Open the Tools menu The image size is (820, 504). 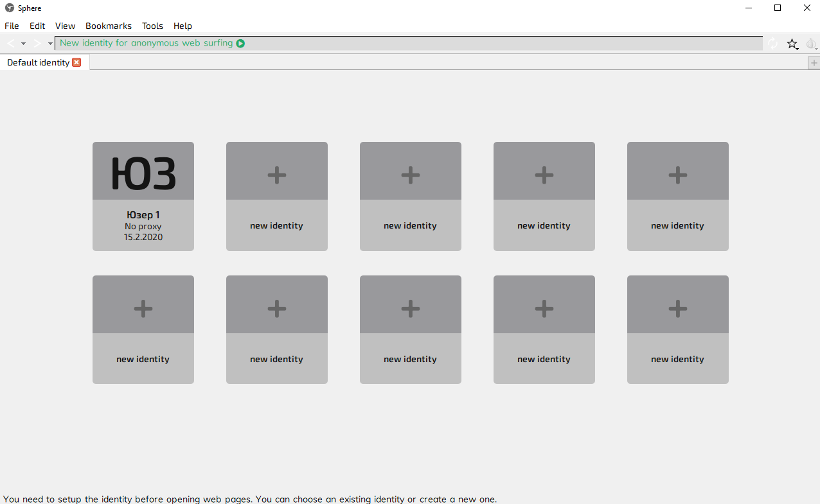click(152, 26)
